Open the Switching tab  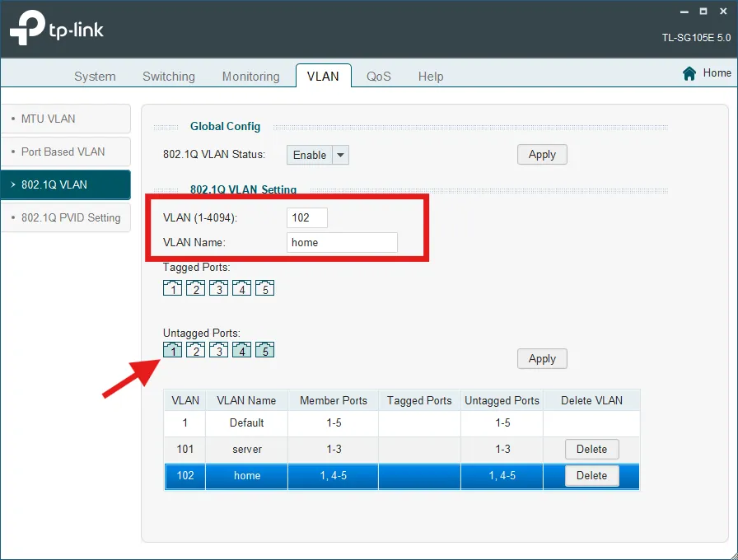click(x=169, y=77)
